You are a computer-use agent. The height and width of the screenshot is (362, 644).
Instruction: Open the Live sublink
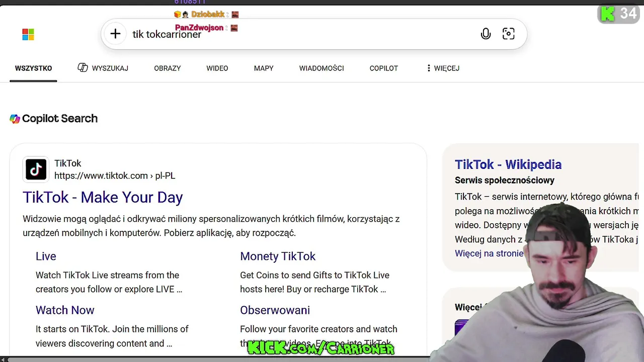click(x=46, y=256)
